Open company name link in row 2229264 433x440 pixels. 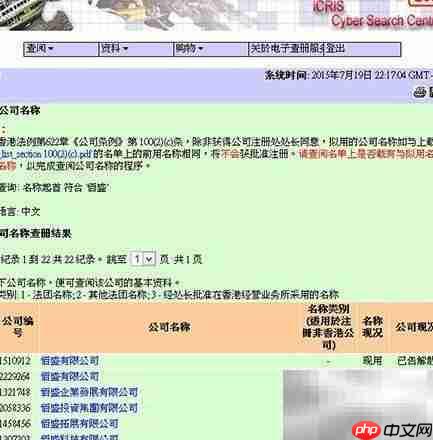69,377
